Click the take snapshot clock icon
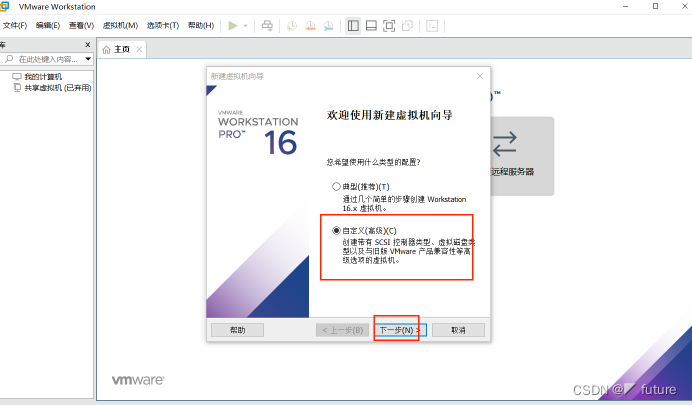Image resolution: width=692 pixels, height=405 pixels. [x=292, y=26]
